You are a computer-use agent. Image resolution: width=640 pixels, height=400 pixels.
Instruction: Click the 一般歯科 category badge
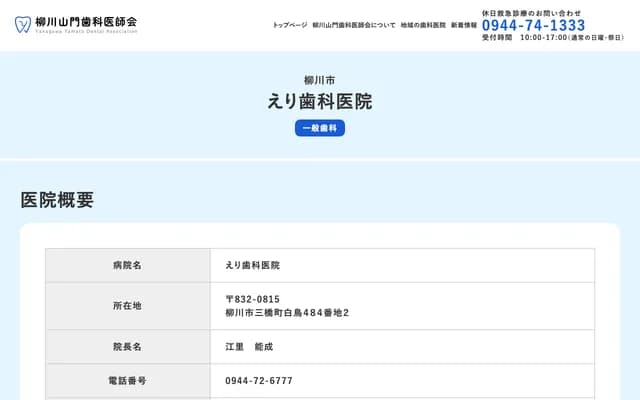click(320, 128)
